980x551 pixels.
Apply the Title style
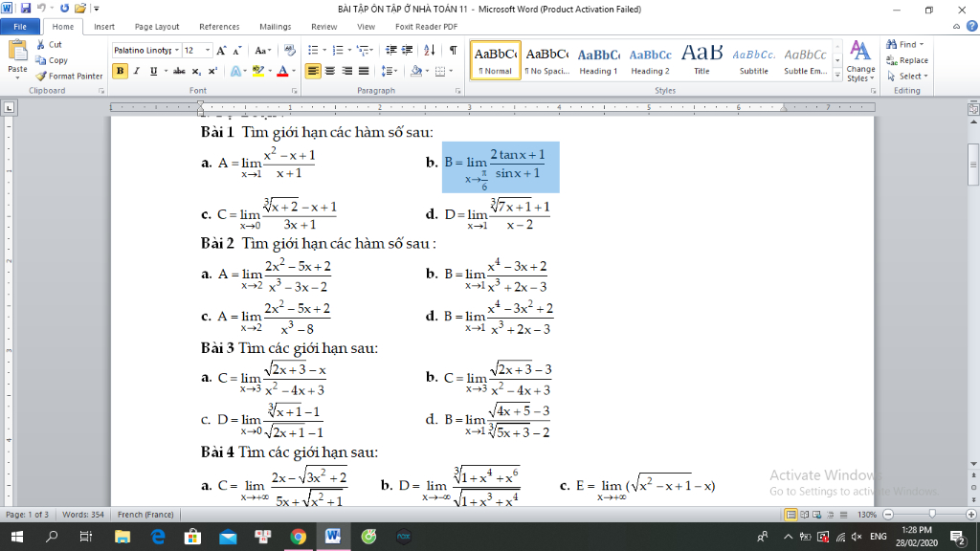[x=702, y=60]
